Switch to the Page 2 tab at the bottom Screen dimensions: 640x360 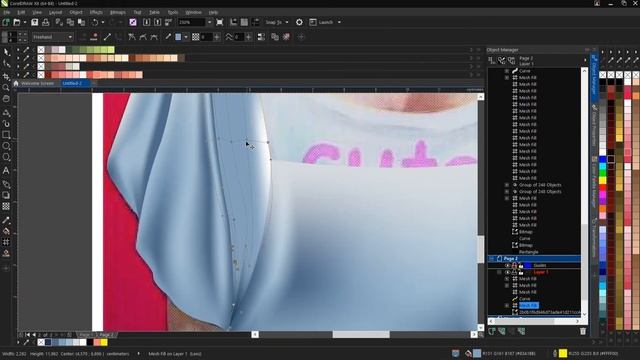coord(106,335)
